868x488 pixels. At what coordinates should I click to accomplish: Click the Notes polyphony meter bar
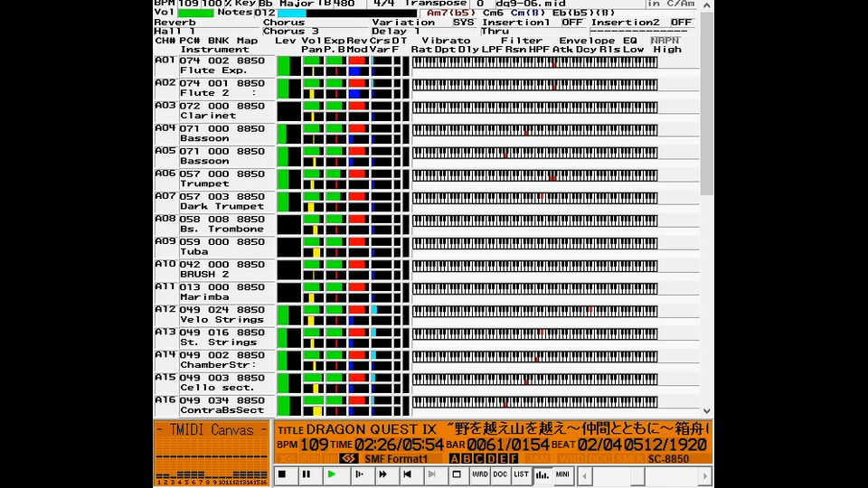tap(346, 13)
